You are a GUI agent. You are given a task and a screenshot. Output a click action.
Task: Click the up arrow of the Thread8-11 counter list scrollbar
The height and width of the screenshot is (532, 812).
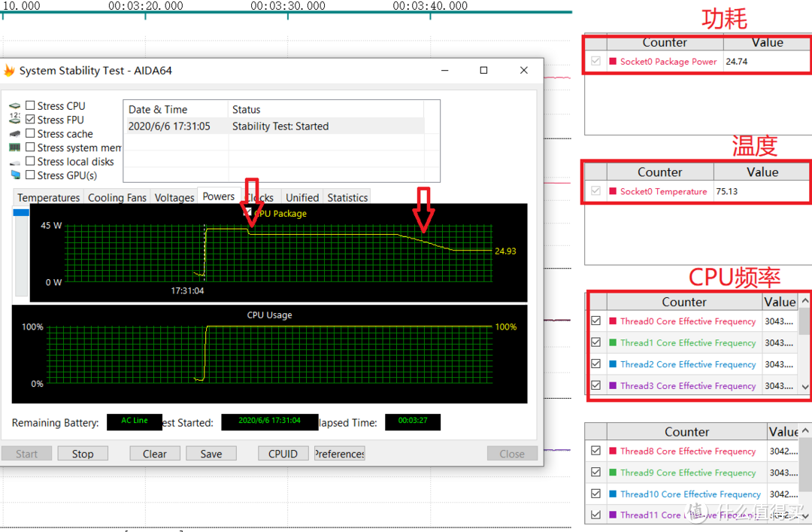pyautogui.click(x=804, y=431)
